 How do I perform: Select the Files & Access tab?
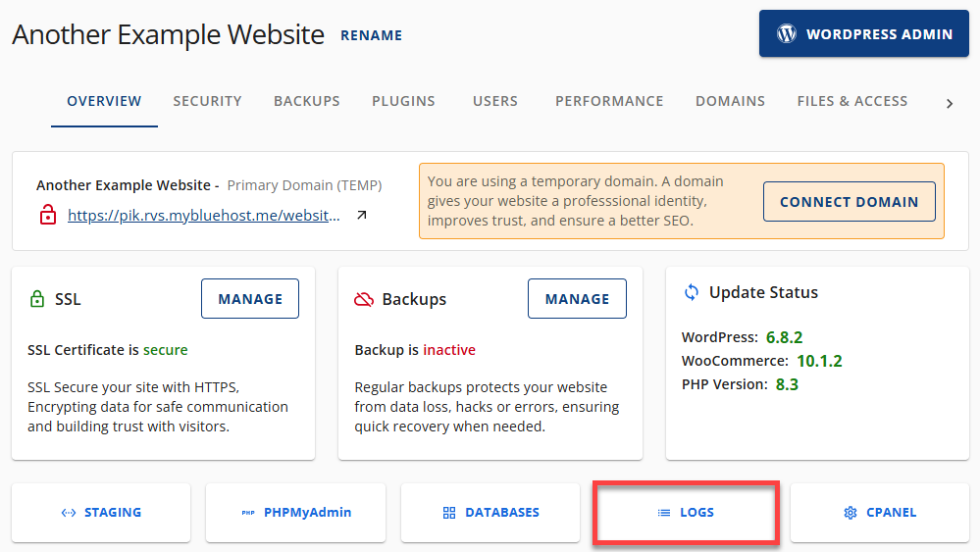click(x=852, y=101)
